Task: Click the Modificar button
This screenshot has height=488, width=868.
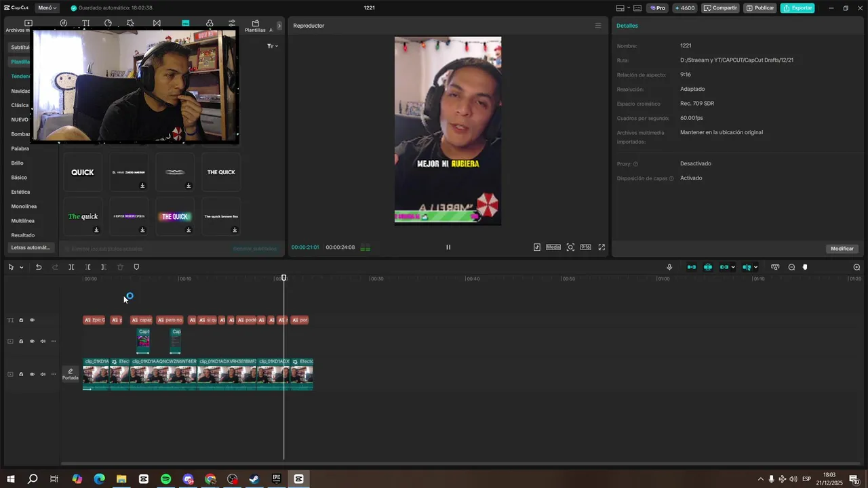Action: pyautogui.click(x=842, y=249)
